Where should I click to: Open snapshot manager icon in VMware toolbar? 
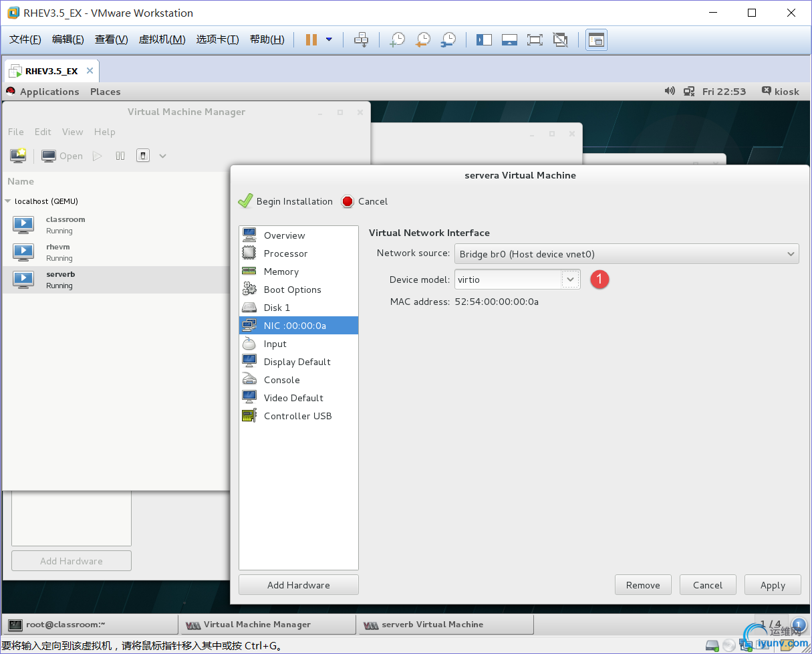[448, 39]
